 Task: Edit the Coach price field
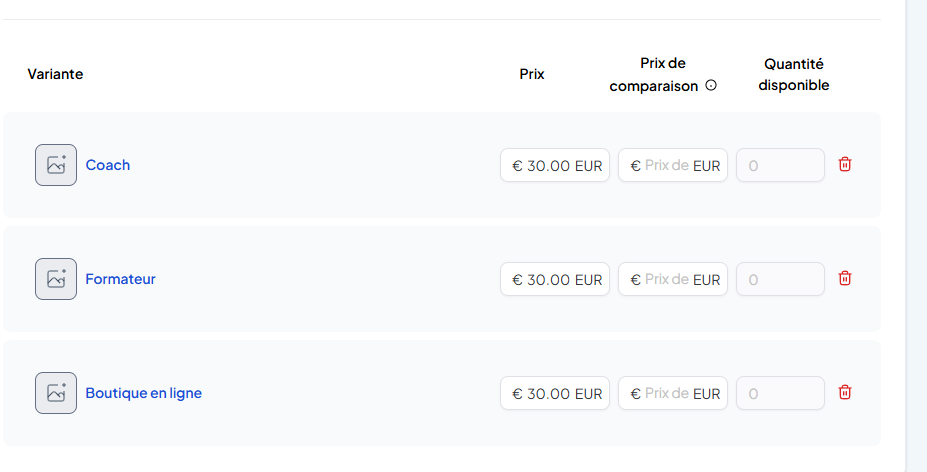tap(555, 166)
